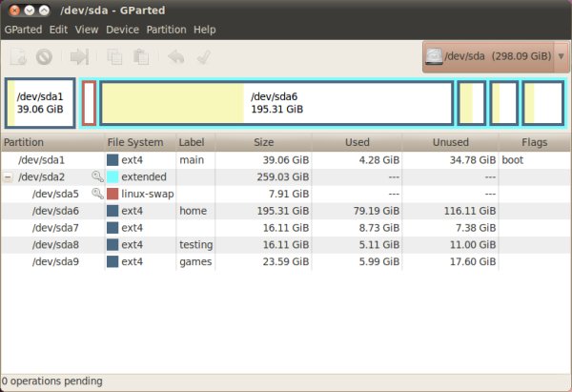Open the View menu
572x392 pixels.
coord(87,30)
